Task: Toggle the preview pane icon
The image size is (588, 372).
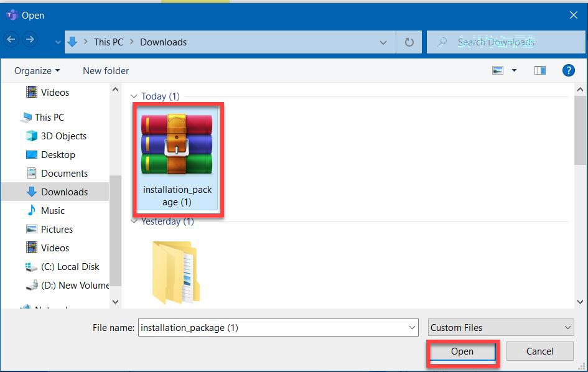Action: coord(539,70)
